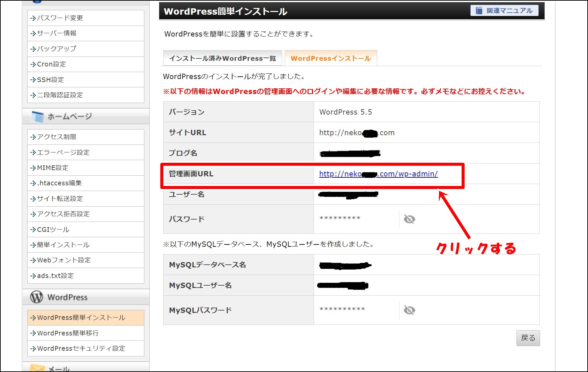Open 簡単インストール under ホームページ
Image resolution: width=588 pixels, height=372 pixels.
pyautogui.click(x=86, y=245)
